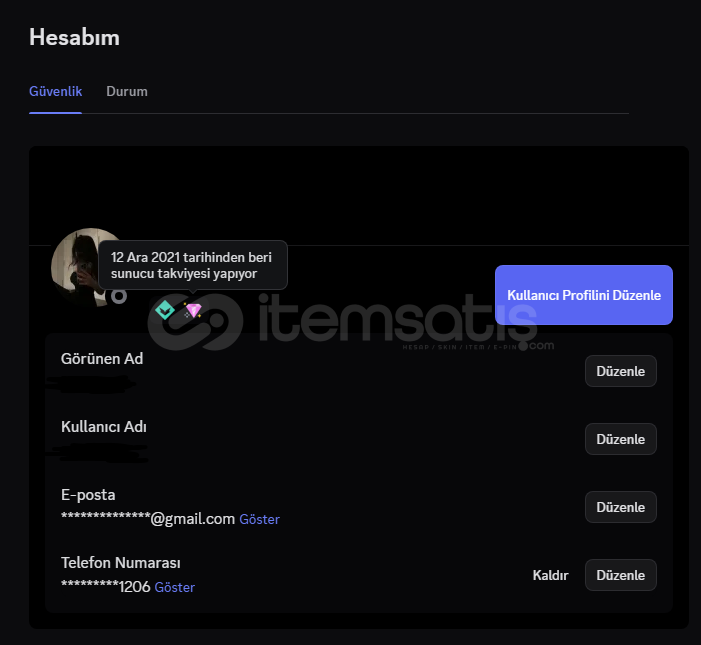Click the itemsatış chain-link watermark logo
Viewport: 701px width, 645px height.
pos(195,322)
